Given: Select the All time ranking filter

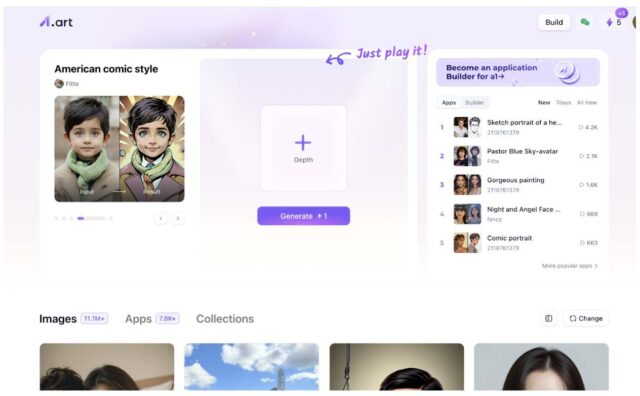Looking at the screenshot, I should (587, 102).
